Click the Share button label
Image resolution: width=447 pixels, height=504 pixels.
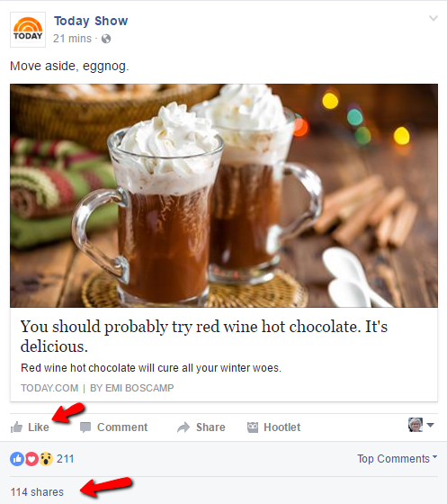click(x=210, y=427)
